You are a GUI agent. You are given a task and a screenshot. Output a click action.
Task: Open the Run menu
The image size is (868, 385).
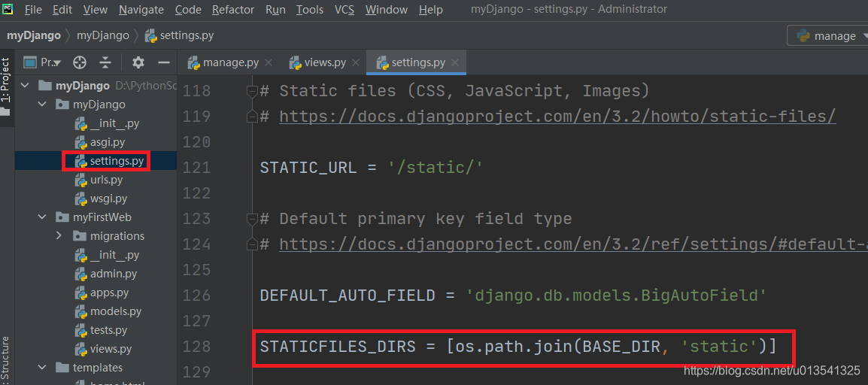click(x=275, y=10)
